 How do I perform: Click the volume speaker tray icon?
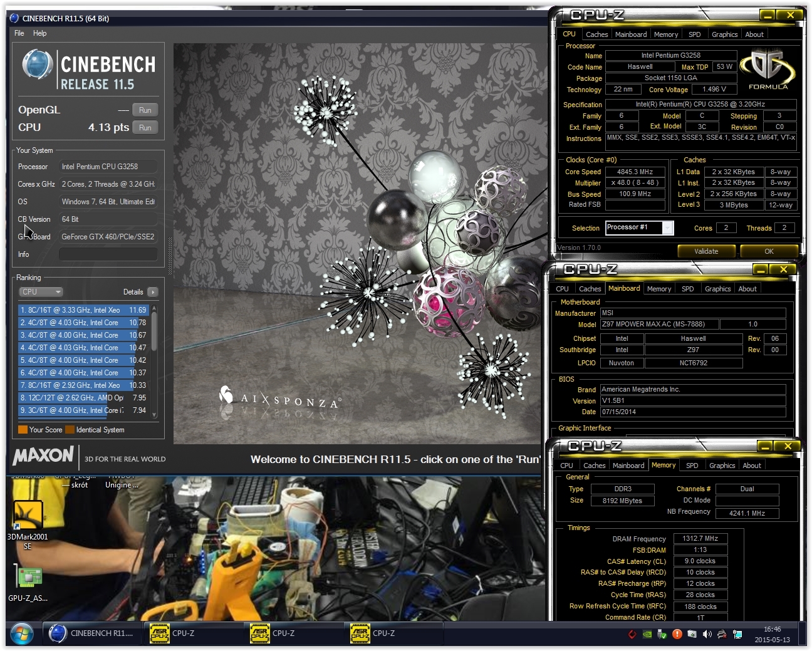pos(707,634)
